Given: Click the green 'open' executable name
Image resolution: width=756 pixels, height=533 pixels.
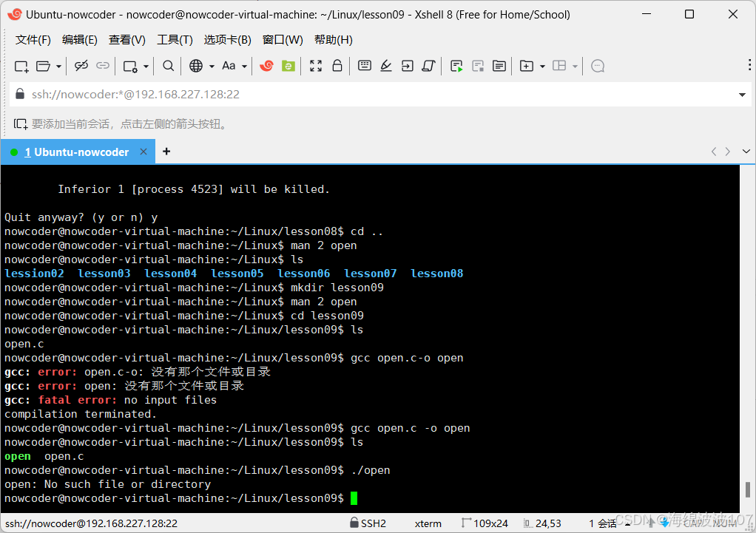Looking at the screenshot, I should (x=17, y=456).
